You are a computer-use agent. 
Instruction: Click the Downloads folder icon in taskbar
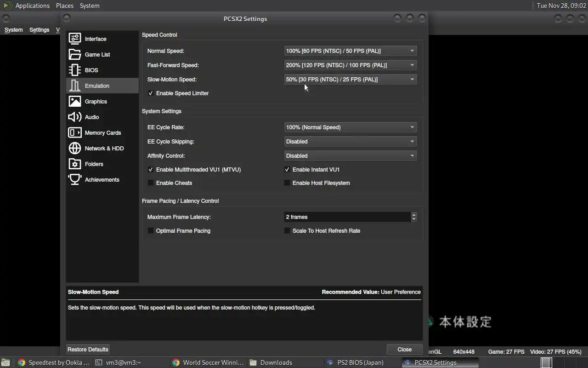(x=253, y=362)
